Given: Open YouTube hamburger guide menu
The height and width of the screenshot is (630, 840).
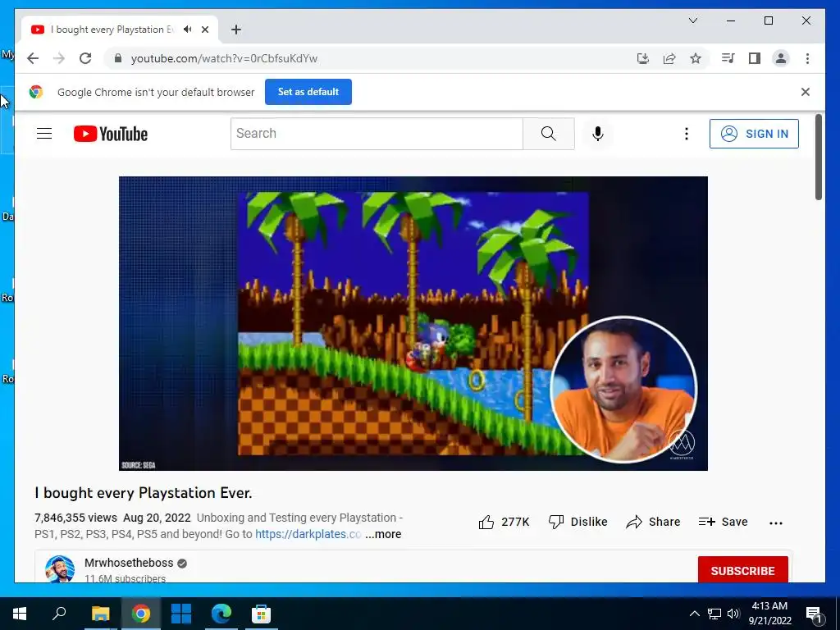Looking at the screenshot, I should pyautogui.click(x=44, y=134).
